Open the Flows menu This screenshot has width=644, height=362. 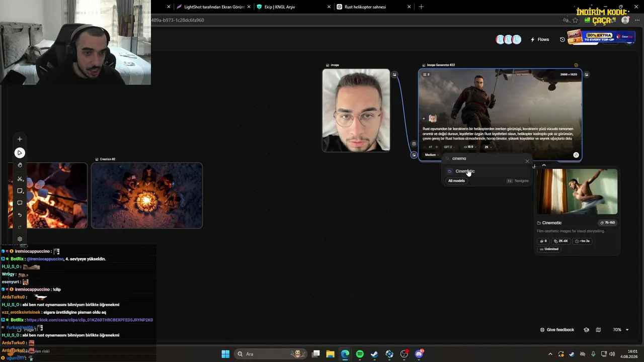coord(540,40)
